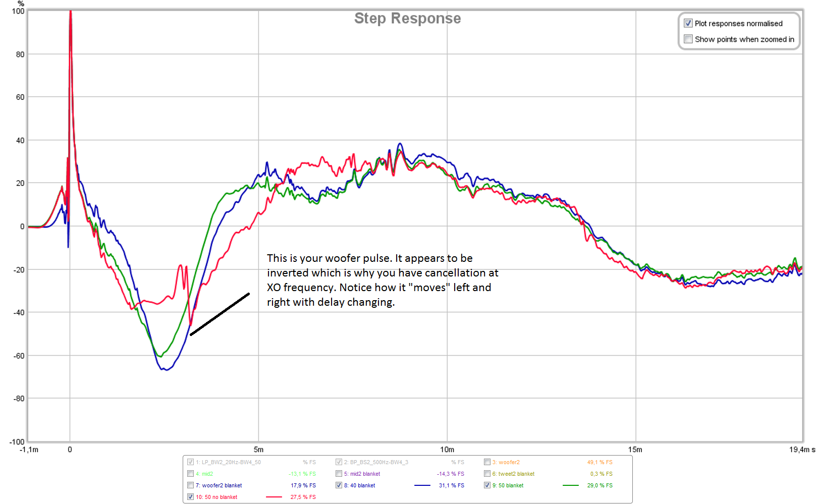
Task: Click blue line sample for 40 blanket
Action: pos(422,485)
